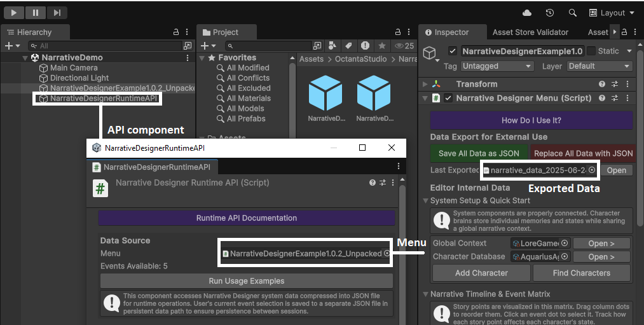Click the Step forward button
This screenshot has width=644, height=325.
tap(57, 12)
